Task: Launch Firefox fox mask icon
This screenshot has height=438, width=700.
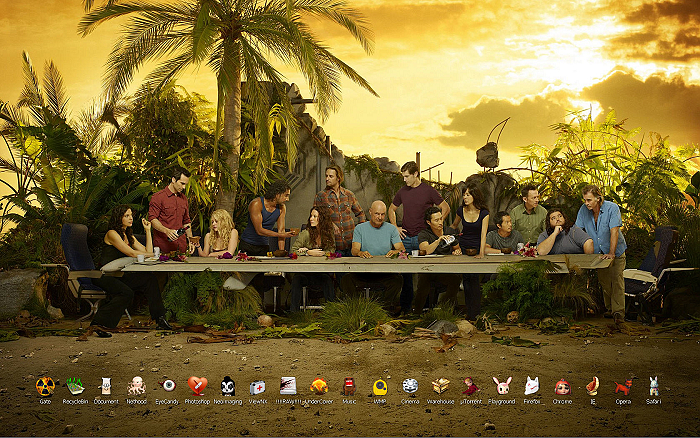Action: pos(532,386)
